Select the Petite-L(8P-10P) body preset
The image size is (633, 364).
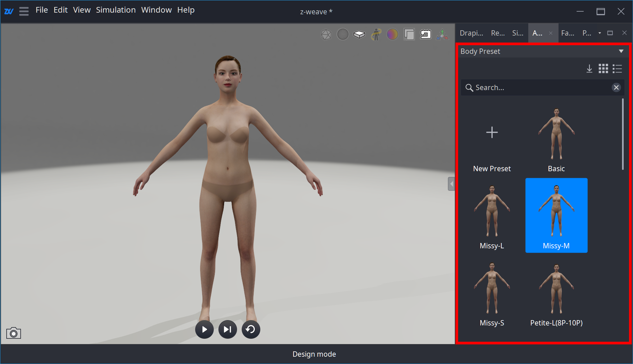coord(556,293)
